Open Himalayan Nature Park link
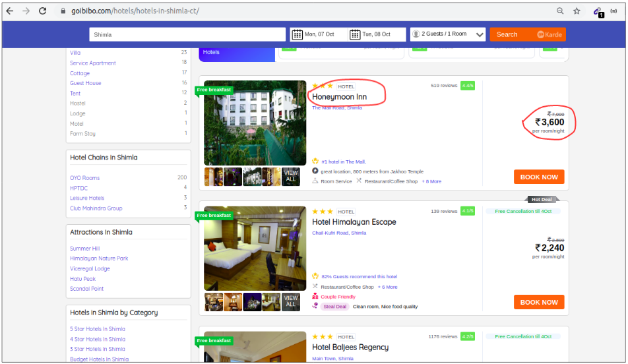Viewport: 628px width, 364px height. point(99,258)
